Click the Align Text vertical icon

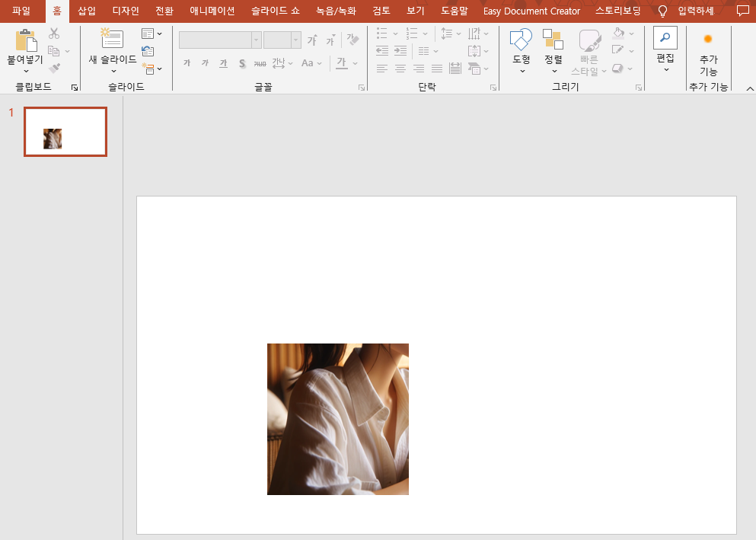point(474,50)
